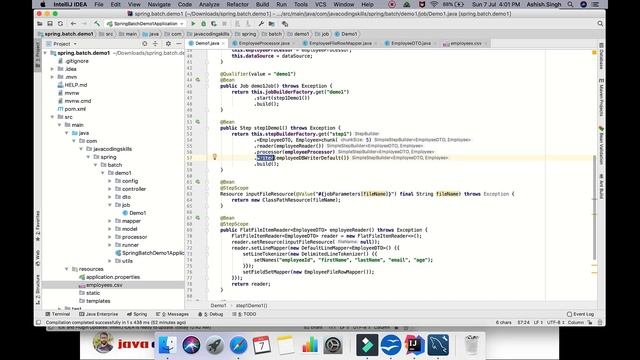Expand the mapper package
The image size is (640, 360).
click(110, 221)
